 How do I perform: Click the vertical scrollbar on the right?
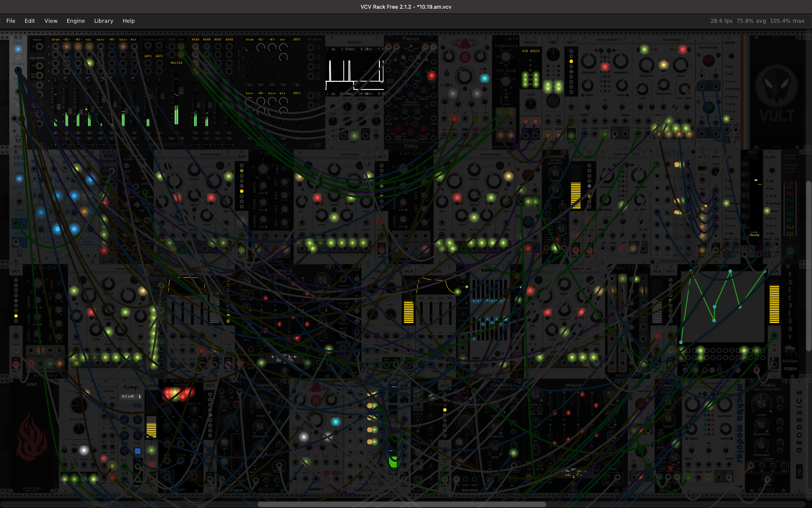[809, 266]
